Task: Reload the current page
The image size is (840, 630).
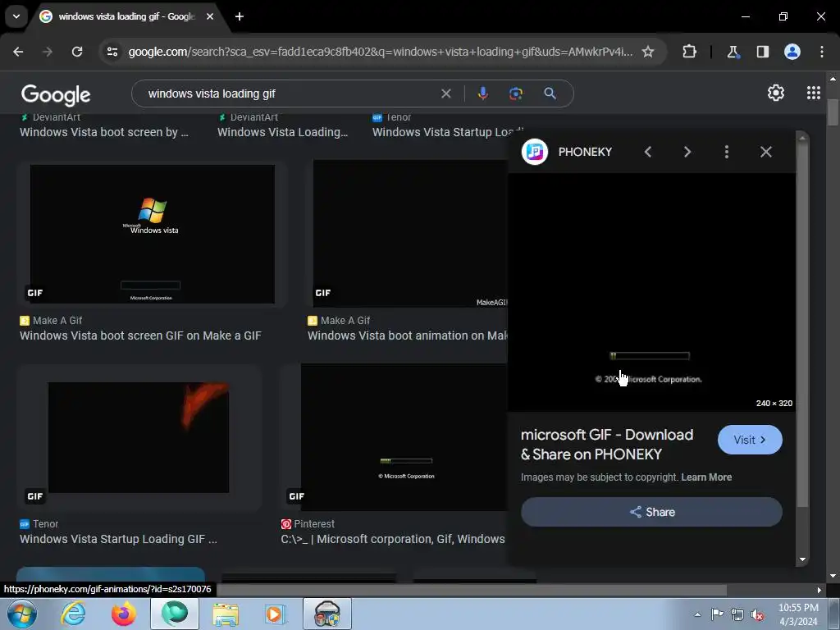Action: [x=77, y=52]
